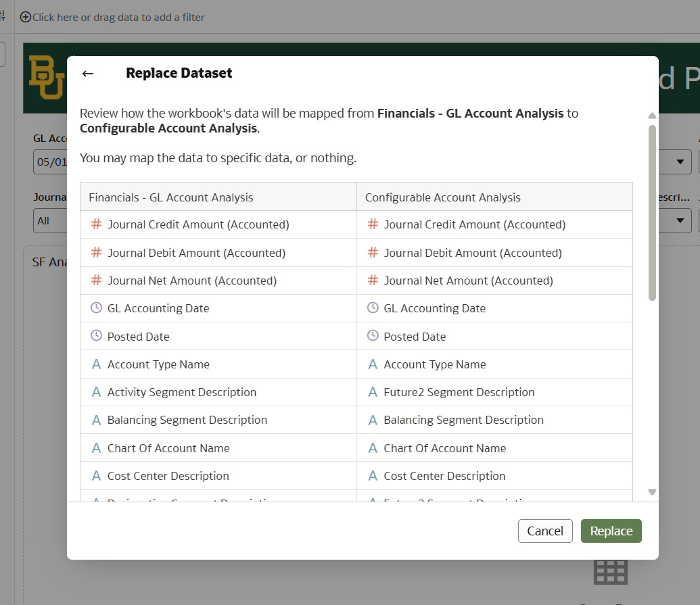The width and height of the screenshot is (700, 605).
Task: Click measure icon of source Journal Credit Amount
Action: coord(96,224)
